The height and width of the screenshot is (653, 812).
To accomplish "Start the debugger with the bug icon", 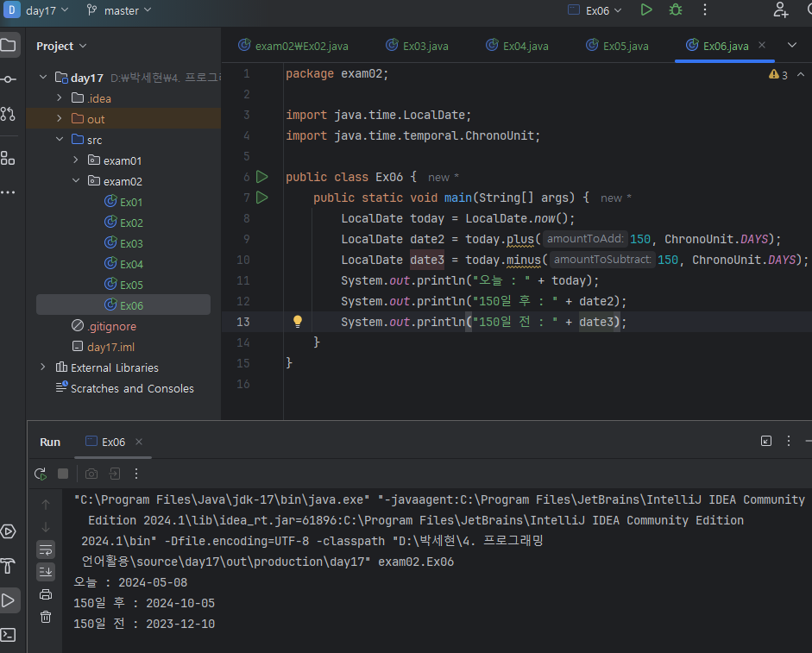I will (x=676, y=9).
